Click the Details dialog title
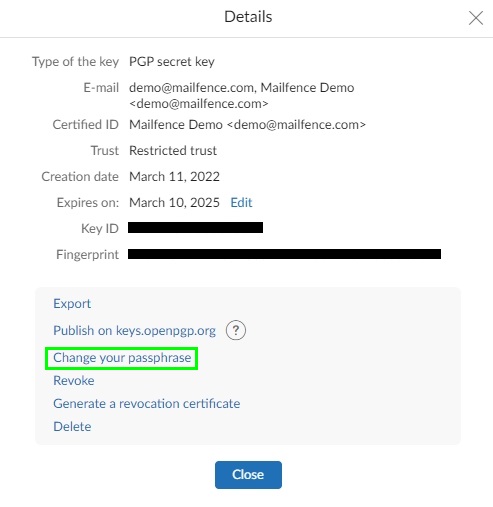493x507 pixels. pyautogui.click(x=248, y=17)
